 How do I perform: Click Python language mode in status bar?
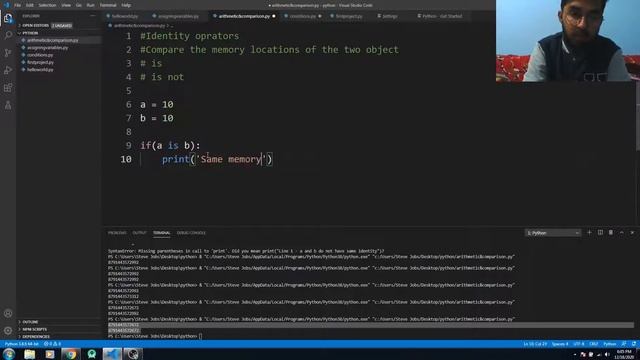tap(609, 344)
